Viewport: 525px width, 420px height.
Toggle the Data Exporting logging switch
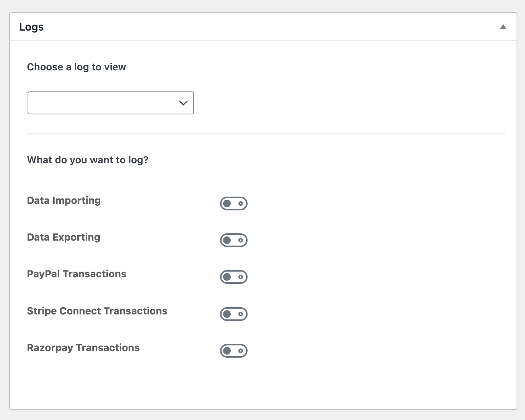pos(234,240)
